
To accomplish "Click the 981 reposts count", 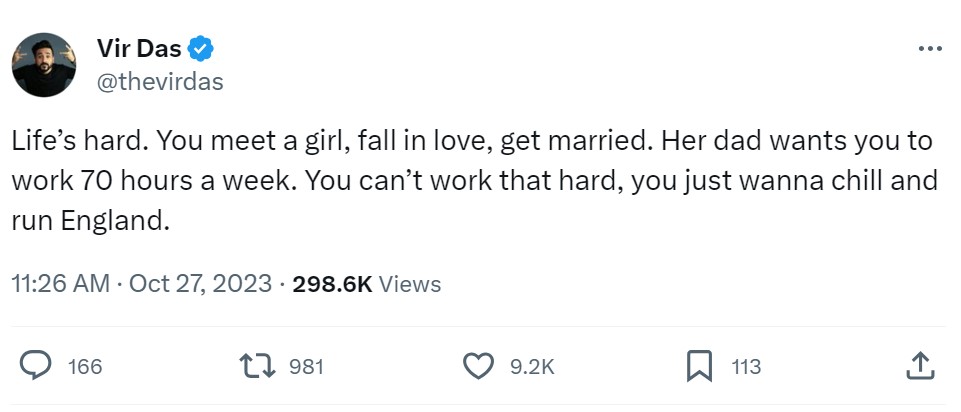I will pos(306,367).
